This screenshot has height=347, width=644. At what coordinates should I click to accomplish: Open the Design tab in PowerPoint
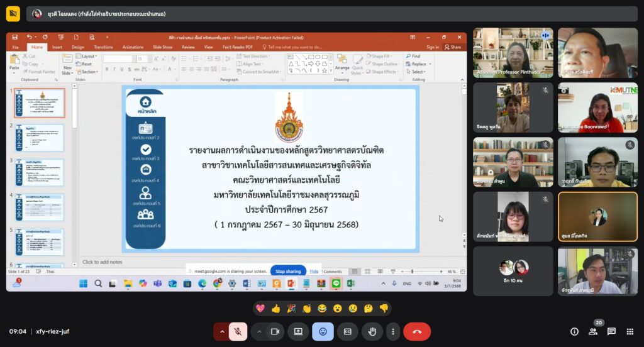78,47
